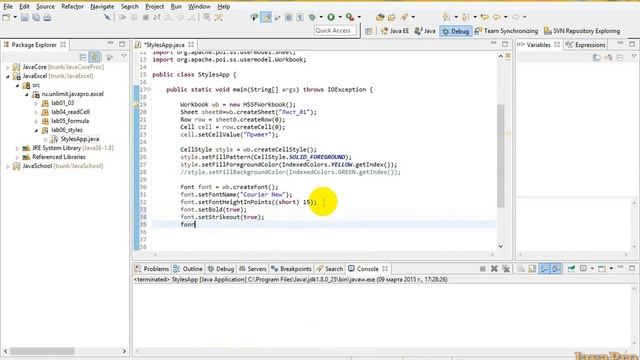The image size is (640, 360).
Task: Click the Next Annotation icon
Action: coord(446,17)
